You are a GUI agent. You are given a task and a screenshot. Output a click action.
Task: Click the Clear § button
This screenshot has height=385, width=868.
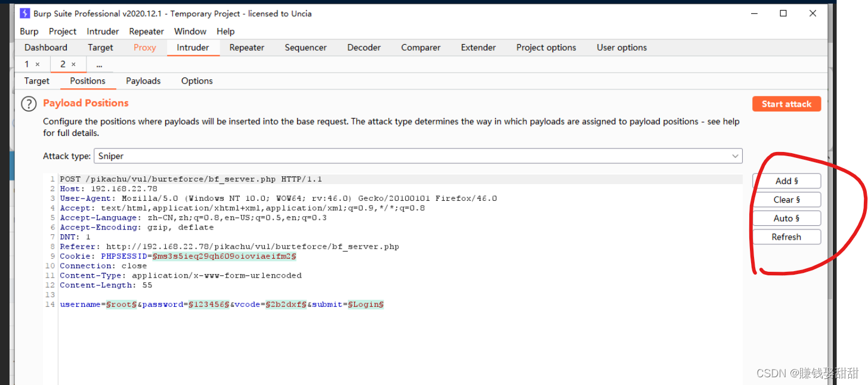click(787, 200)
